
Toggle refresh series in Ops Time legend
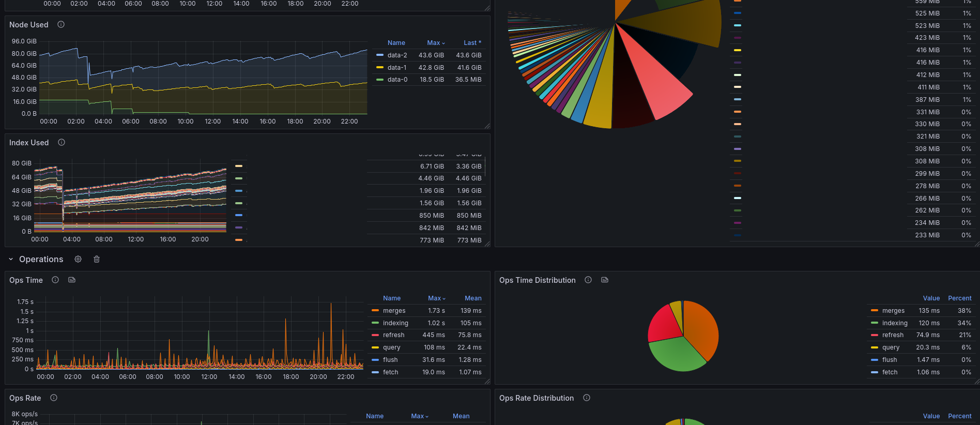point(394,335)
